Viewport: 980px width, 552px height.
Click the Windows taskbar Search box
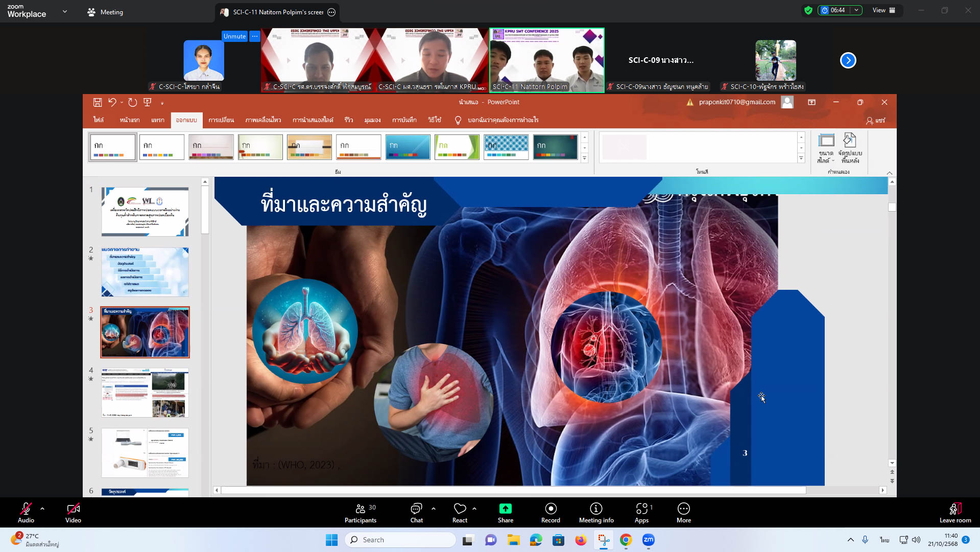pos(400,540)
